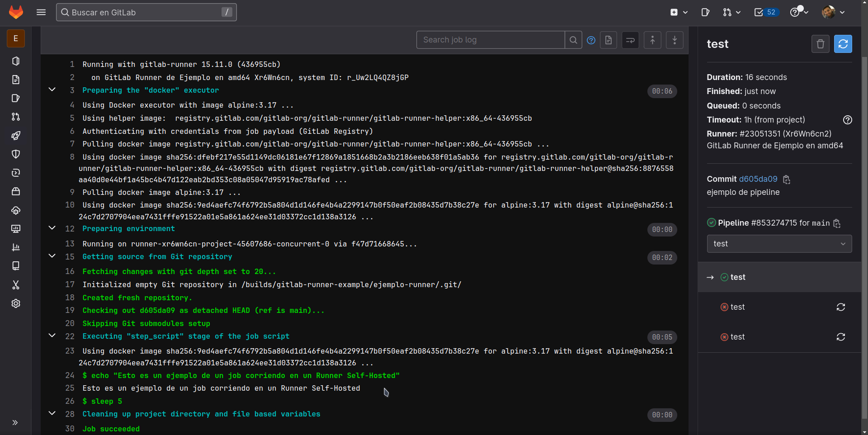The width and height of the screenshot is (868, 435).
Task: Open Packages and registries icon in sidebar
Action: click(16, 191)
